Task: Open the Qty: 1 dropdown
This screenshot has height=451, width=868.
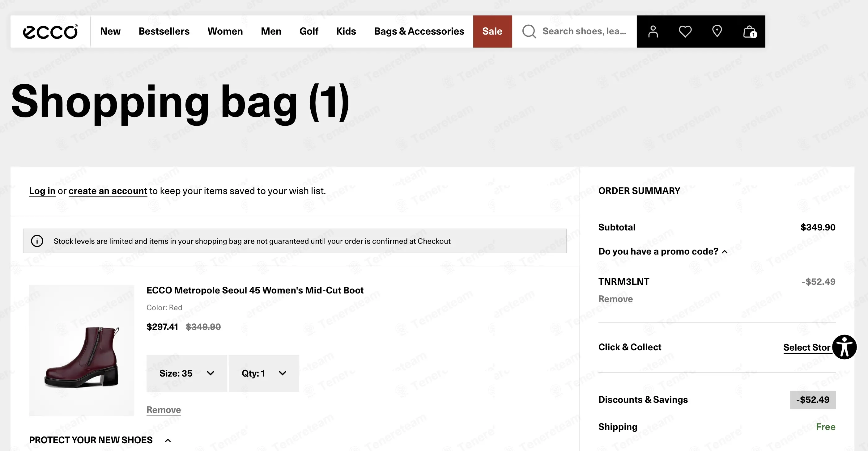Action: [x=264, y=373]
